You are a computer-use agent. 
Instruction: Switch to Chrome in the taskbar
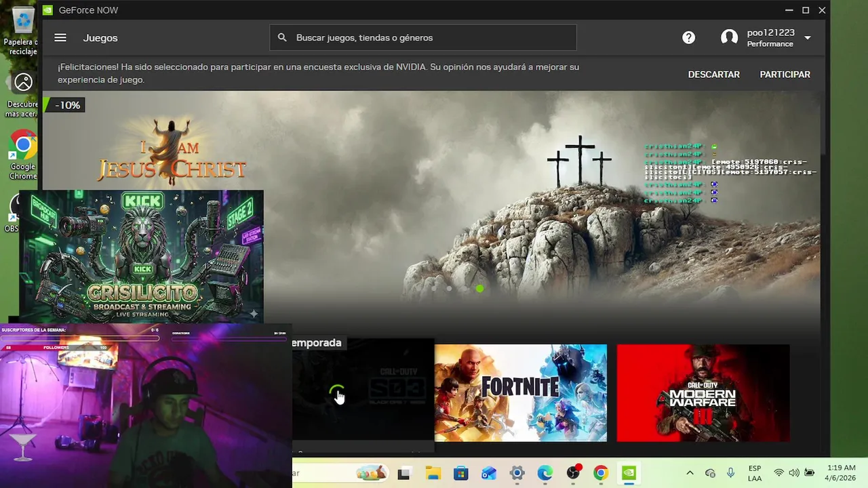[601, 473]
